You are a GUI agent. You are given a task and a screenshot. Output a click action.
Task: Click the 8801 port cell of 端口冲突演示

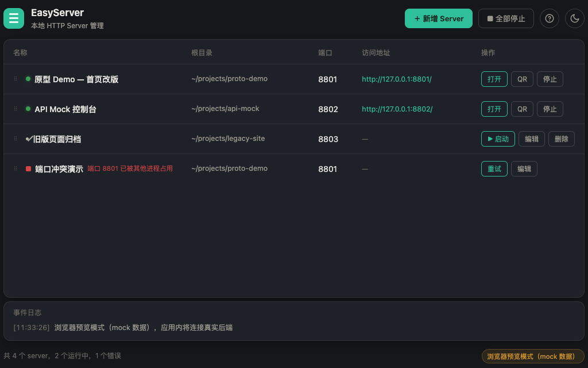(x=328, y=169)
